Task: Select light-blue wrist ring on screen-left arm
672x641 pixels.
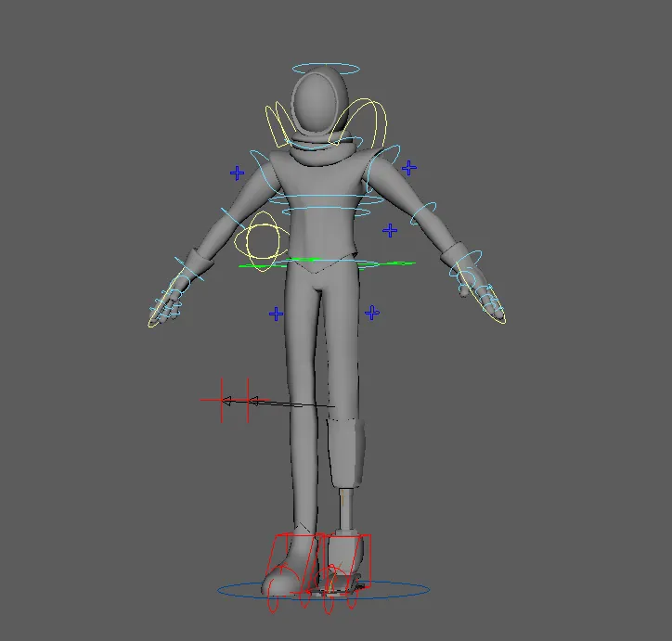Action: point(189,269)
